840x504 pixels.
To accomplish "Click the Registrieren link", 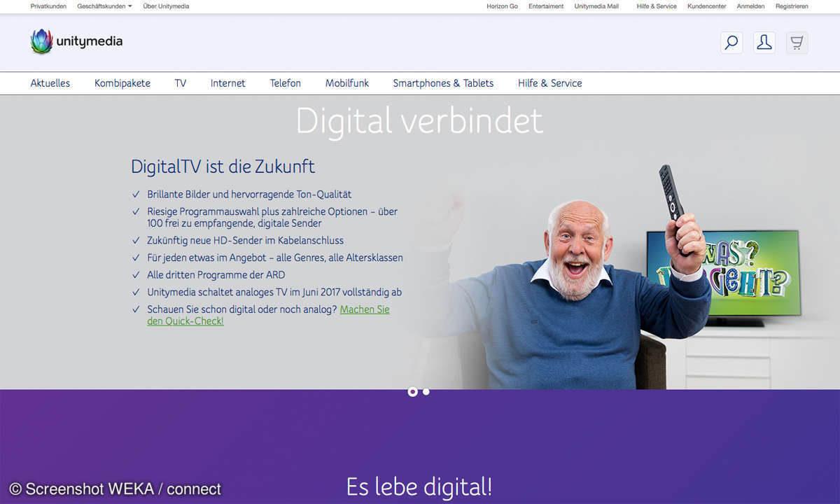I will (x=792, y=6).
